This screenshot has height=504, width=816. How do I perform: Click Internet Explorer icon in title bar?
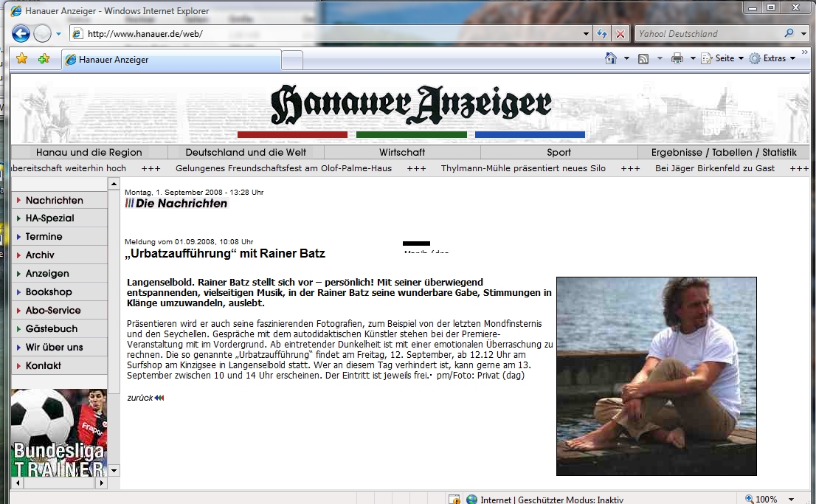click(x=16, y=11)
